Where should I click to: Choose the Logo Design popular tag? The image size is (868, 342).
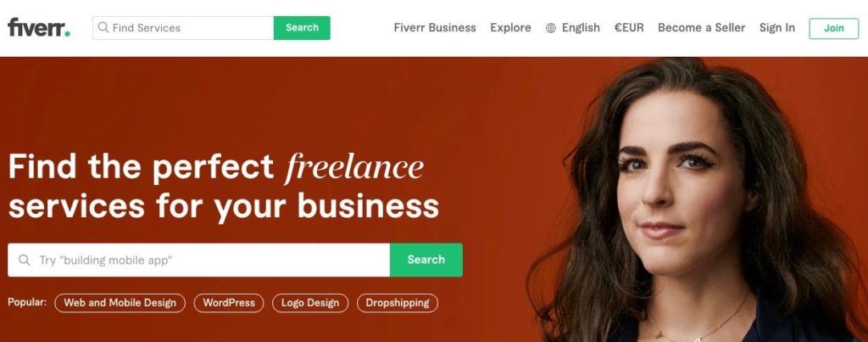(x=310, y=303)
